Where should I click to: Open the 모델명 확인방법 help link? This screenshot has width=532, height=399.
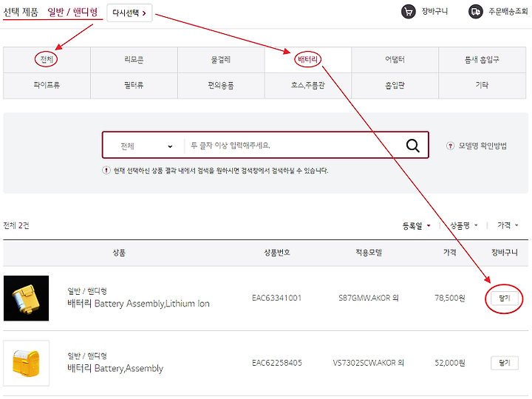point(482,146)
